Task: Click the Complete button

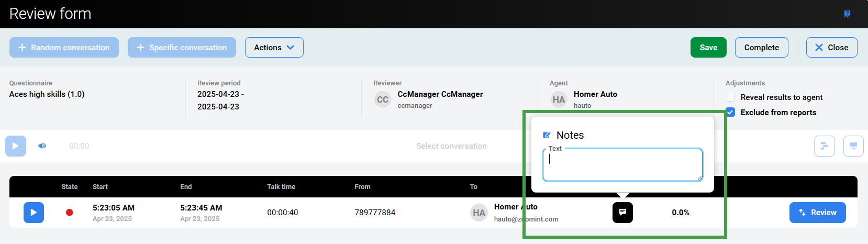Action: coord(761,48)
